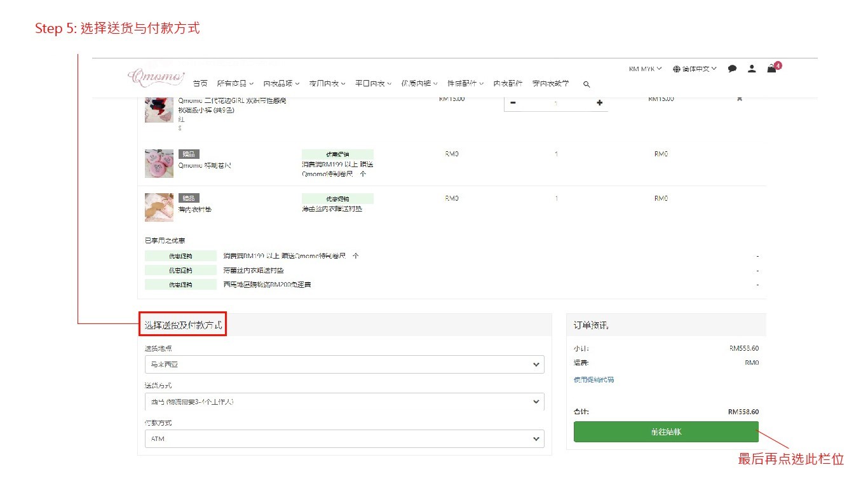
Task: Go to 首页 in navigation menu
Action: [200, 84]
